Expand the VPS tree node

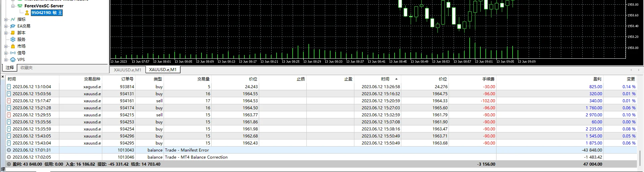(6, 60)
